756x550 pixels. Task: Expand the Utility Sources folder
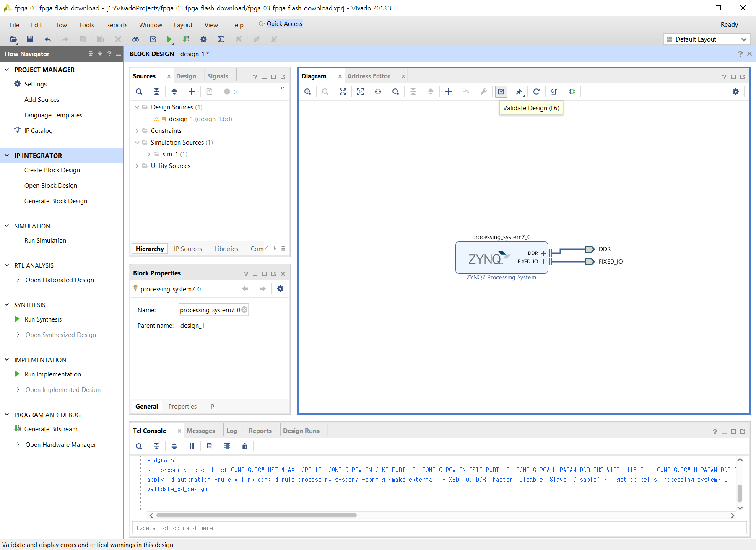137,166
